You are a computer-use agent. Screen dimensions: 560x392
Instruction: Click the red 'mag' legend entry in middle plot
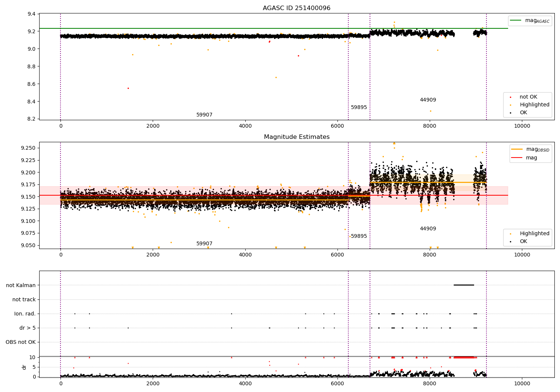coord(524,158)
